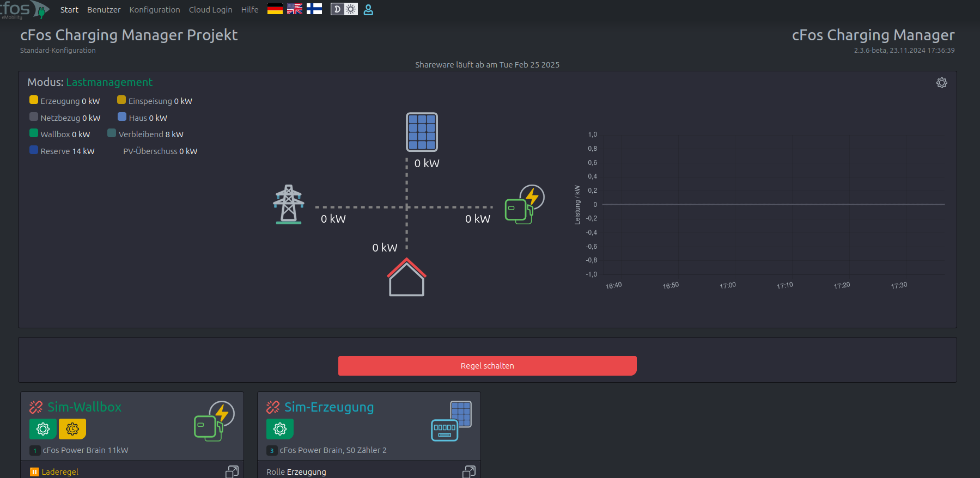Click the Lastmanagement mode link
Image resolution: width=980 pixels, height=478 pixels.
tap(109, 82)
